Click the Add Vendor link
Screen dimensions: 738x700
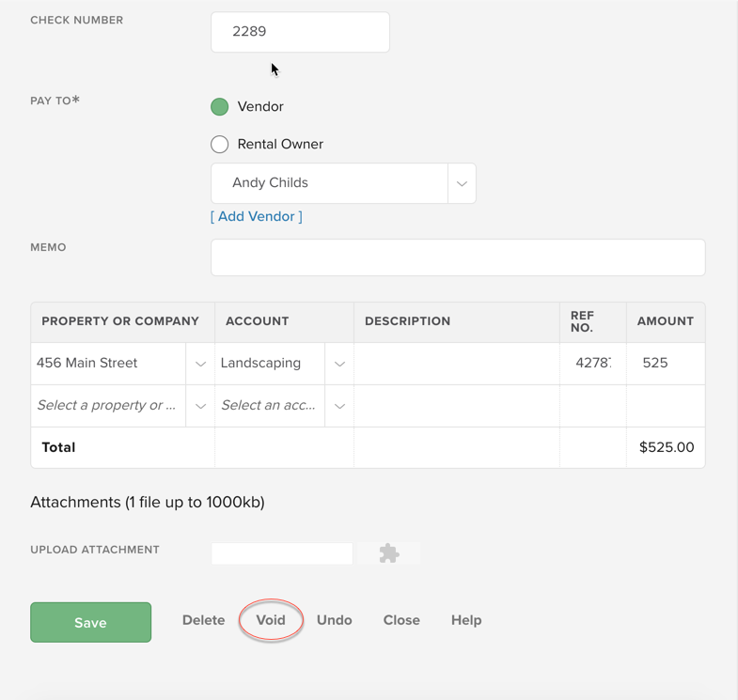257,217
